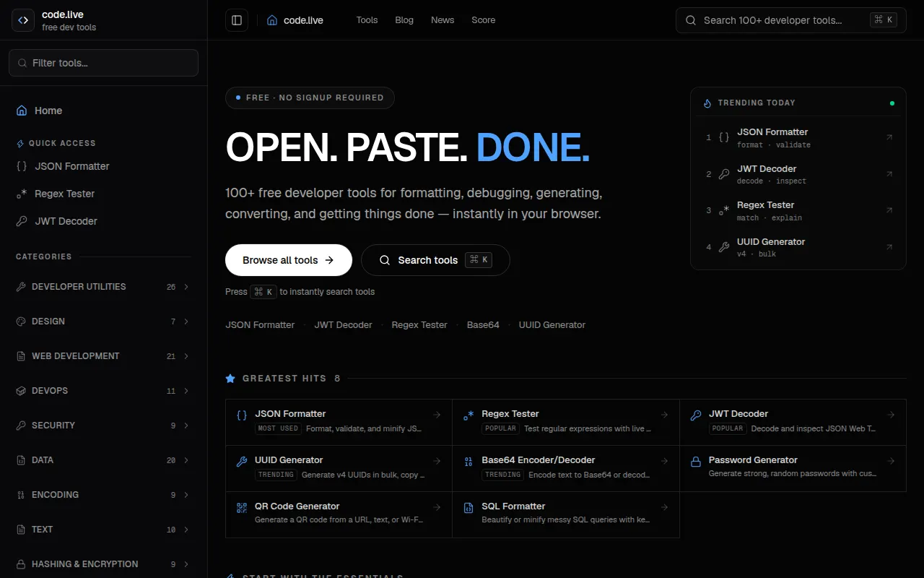The image size is (924, 578).
Task: Follow the Base64 quick link
Action: [483, 325]
